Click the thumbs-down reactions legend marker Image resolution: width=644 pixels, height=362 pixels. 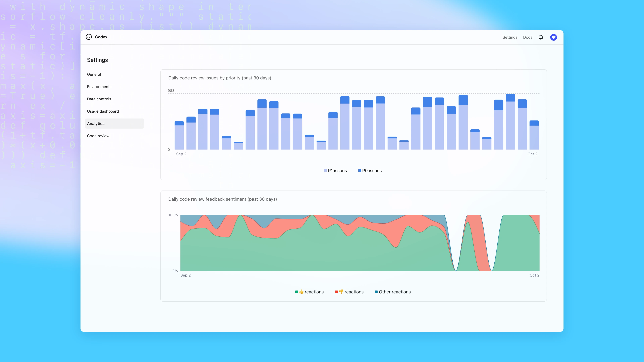tap(337, 292)
